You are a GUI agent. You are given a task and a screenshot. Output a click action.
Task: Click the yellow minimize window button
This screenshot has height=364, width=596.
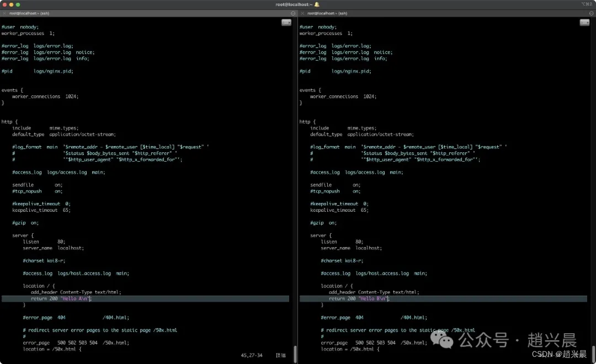tap(11, 4)
